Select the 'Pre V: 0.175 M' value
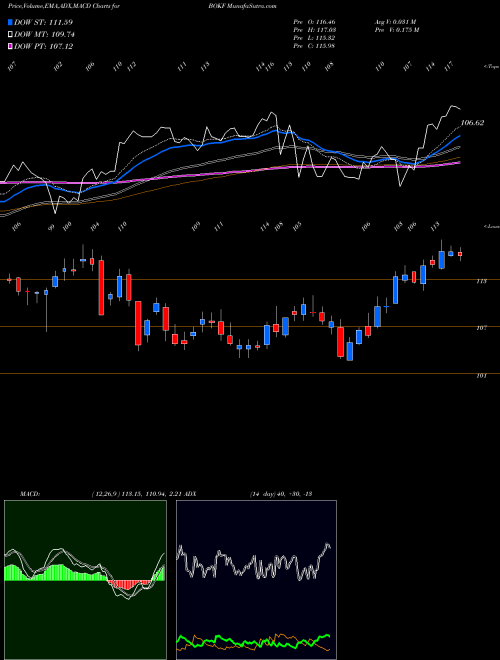 (396, 30)
